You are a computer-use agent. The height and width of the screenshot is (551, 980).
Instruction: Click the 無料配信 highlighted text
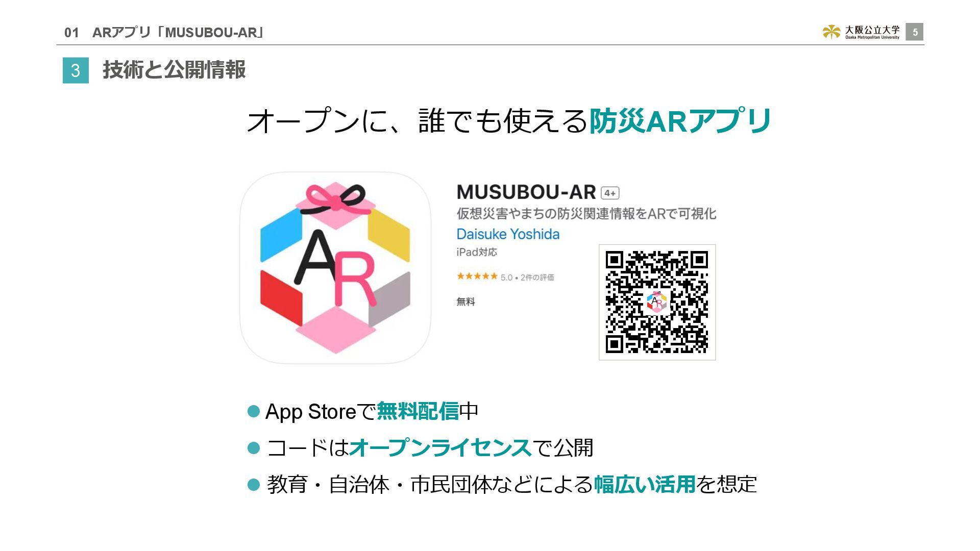[418, 411]
